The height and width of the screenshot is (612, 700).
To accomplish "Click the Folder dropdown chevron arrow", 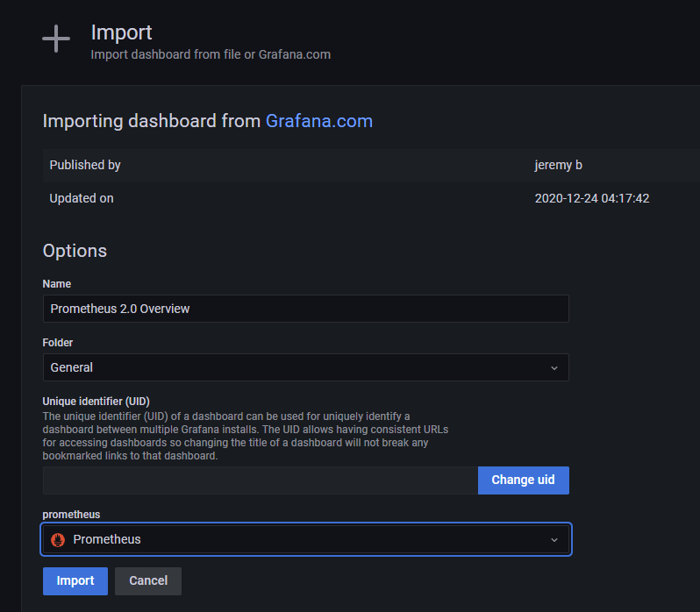I will pos(554,368).
